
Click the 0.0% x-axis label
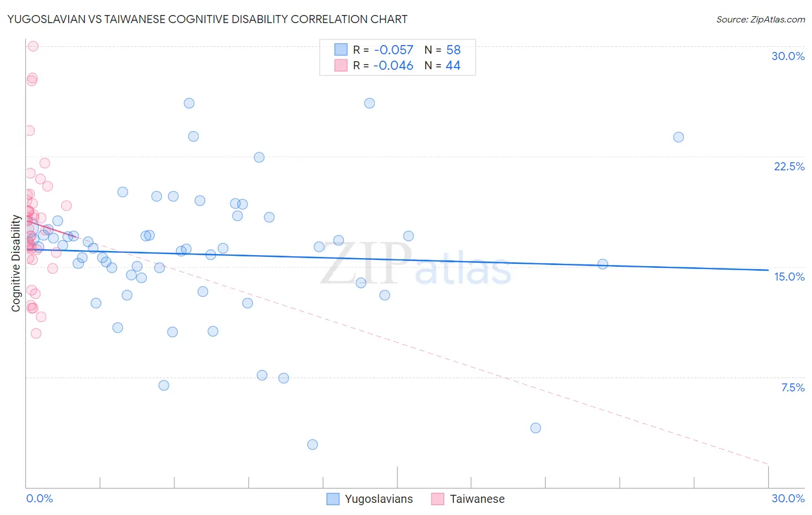coord(39,498)
